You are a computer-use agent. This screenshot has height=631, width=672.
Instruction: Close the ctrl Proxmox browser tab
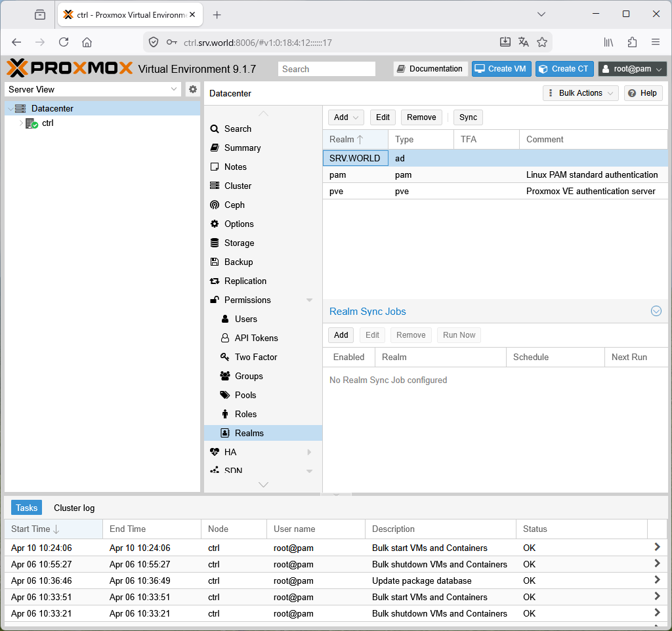click(x=192, y=14)
